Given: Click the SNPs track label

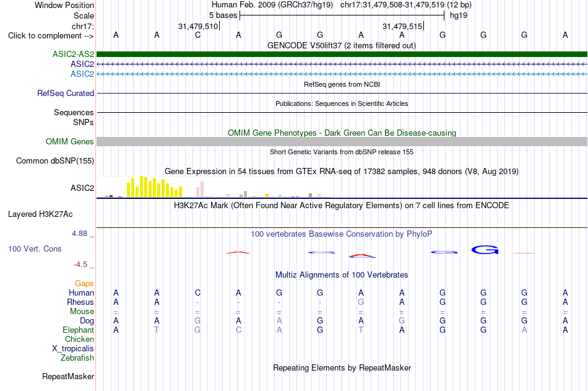Looking at the screenshot, I should 84,123.
